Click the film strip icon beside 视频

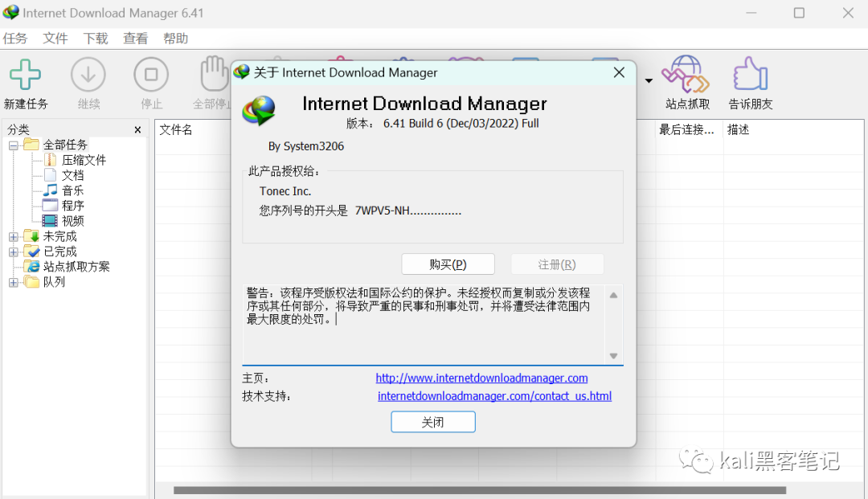50,221
